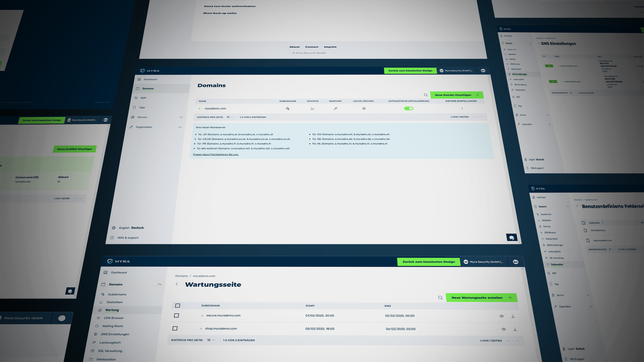Screen dimensions: 644x362
Task: Toggle automatic update switch for myrademo.com
Action: pos(409,108)
